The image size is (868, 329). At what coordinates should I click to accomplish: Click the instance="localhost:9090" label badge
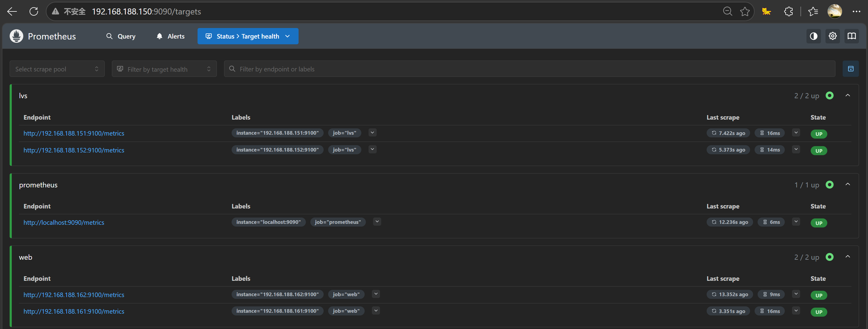tap(268, 222)
